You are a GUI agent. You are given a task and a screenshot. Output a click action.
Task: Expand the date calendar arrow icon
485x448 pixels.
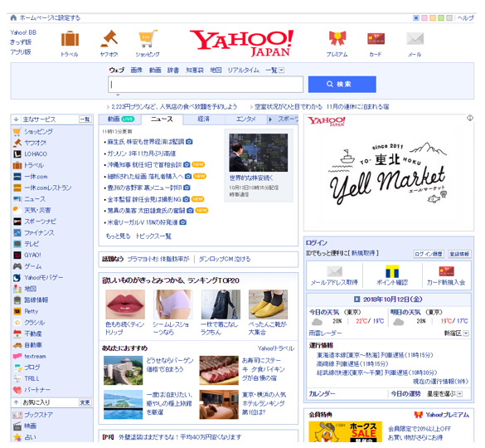point(357,299)
